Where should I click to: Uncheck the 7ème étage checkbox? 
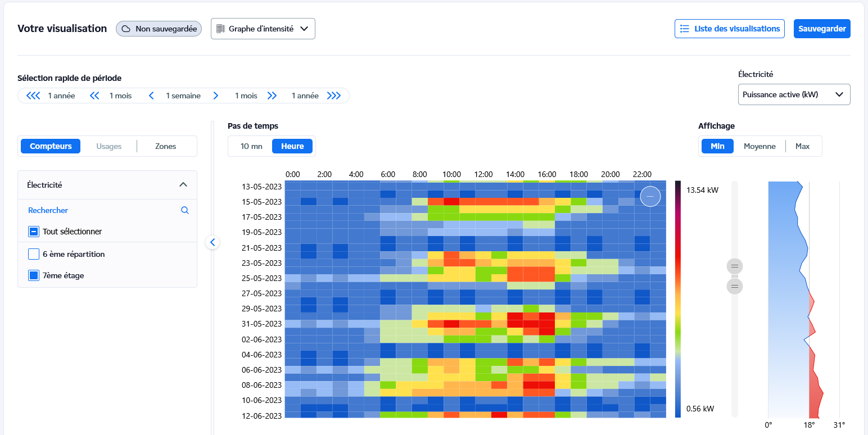pos(34,275)
